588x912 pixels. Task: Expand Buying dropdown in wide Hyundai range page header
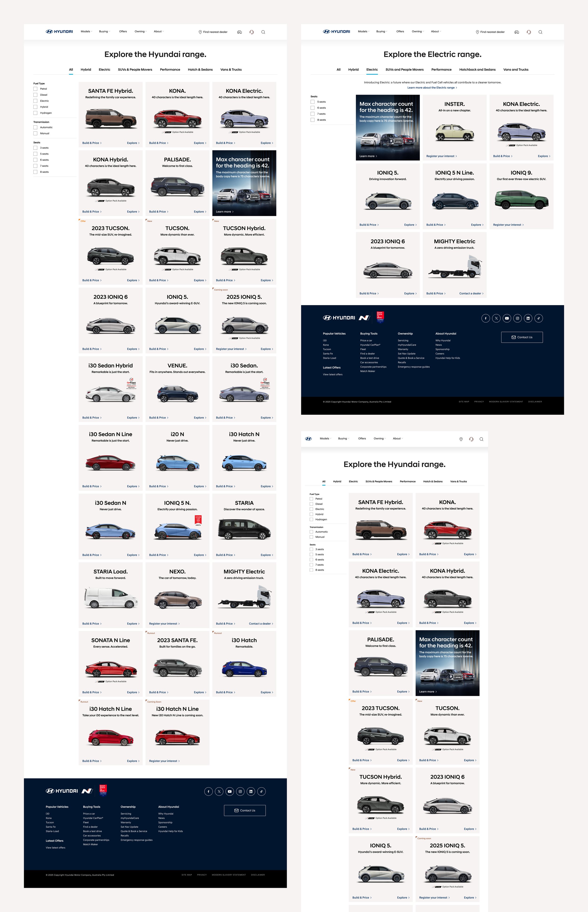click(105, 32)
